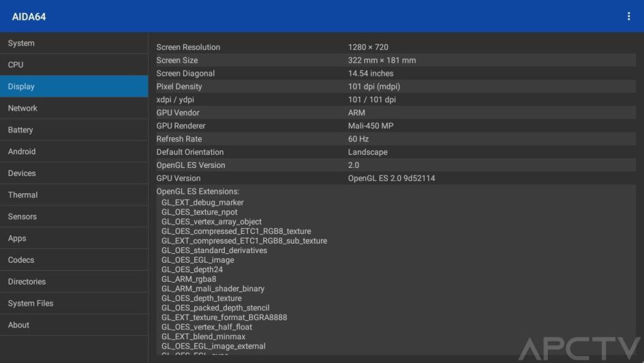Click the 322 mm × 181 mm value

click(x=382, y=61)
